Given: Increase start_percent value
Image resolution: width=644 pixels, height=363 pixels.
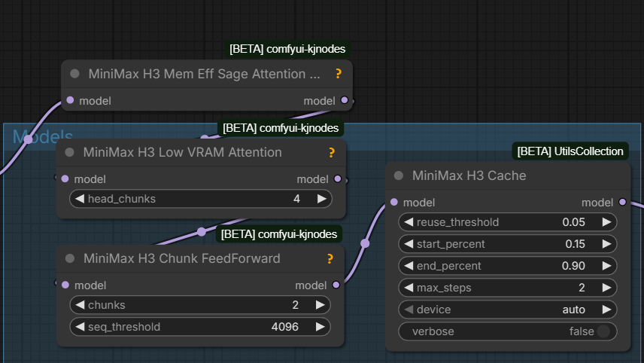Looking at the screenshot, I should coord(606,244).
